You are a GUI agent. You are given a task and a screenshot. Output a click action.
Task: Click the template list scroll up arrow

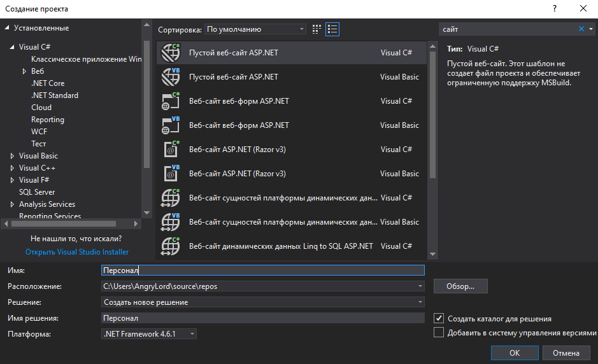(432, 46)
